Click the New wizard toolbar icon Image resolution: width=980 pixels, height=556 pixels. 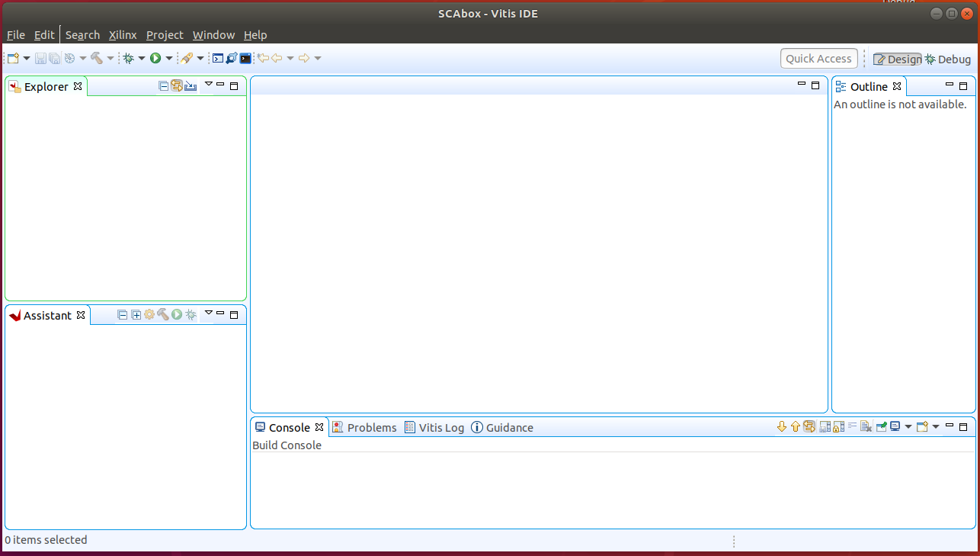(13, 58)
